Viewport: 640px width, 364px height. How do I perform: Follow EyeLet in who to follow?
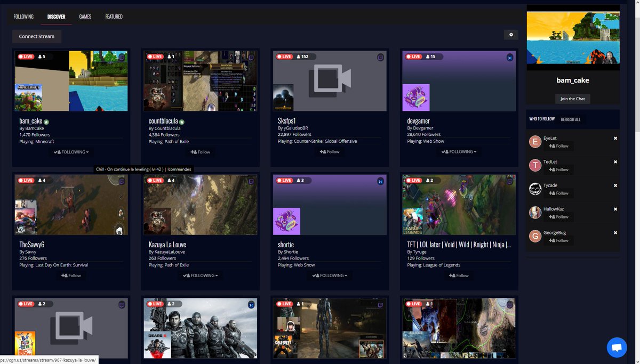(x=558, y=146)
